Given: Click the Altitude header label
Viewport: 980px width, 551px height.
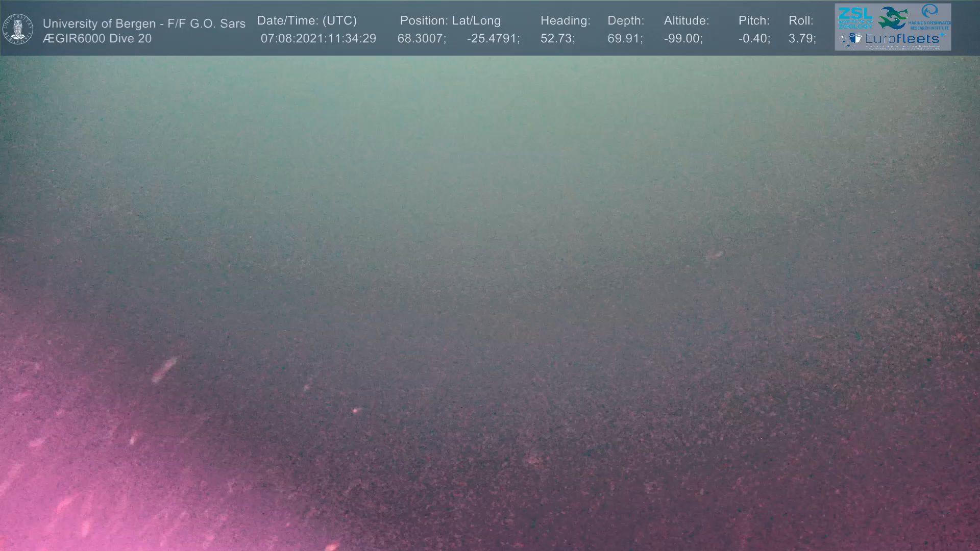Looking at the screenshot, I should point(687,21).
